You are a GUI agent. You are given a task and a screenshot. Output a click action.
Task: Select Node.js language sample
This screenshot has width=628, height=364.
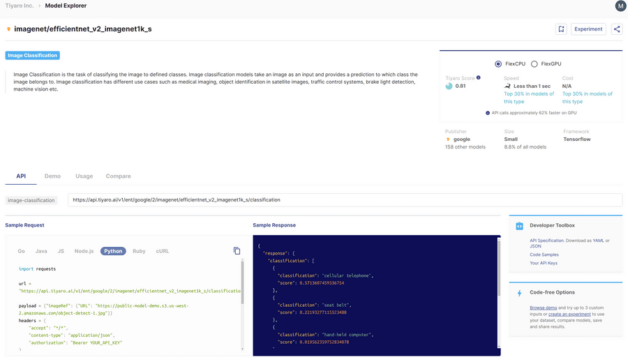(84, 251)
